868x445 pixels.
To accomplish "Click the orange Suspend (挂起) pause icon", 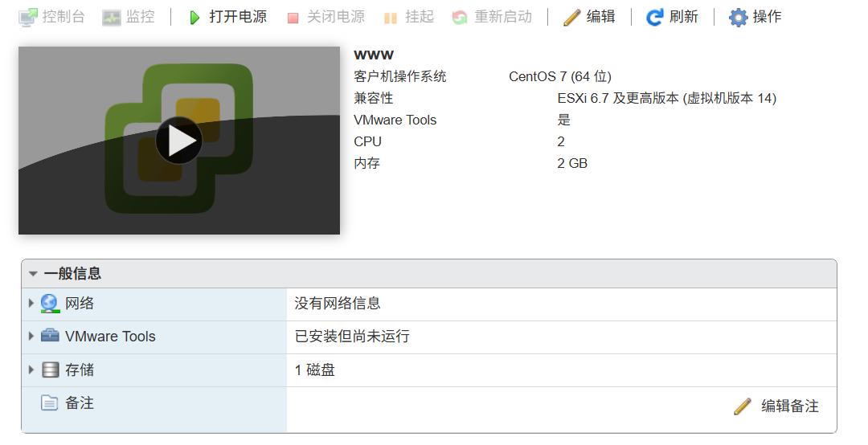I will (391, 18).
